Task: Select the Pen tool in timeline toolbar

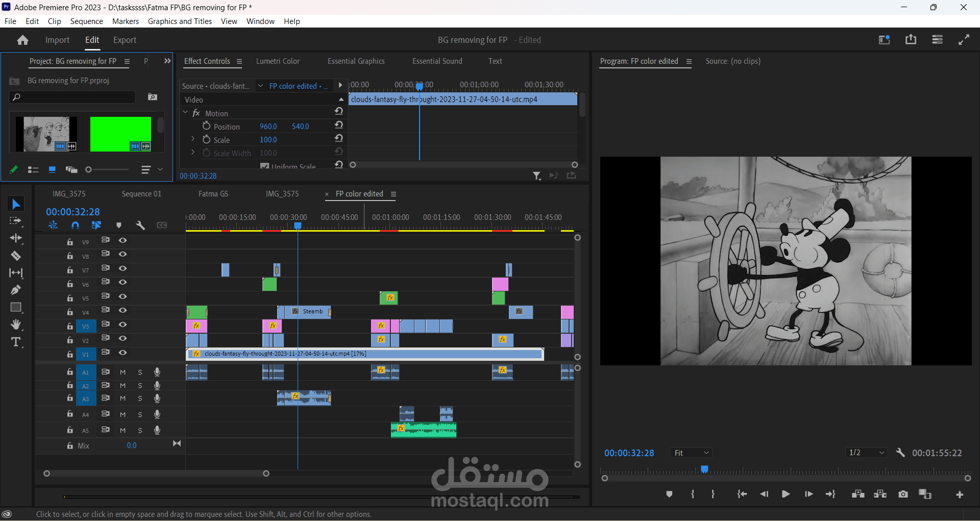Action: 16,290
